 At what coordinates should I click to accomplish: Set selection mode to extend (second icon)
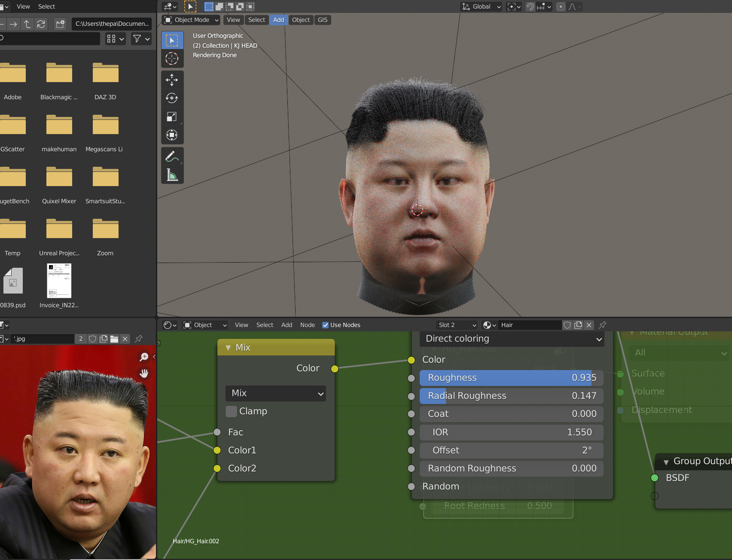click(x=219, y=6)
